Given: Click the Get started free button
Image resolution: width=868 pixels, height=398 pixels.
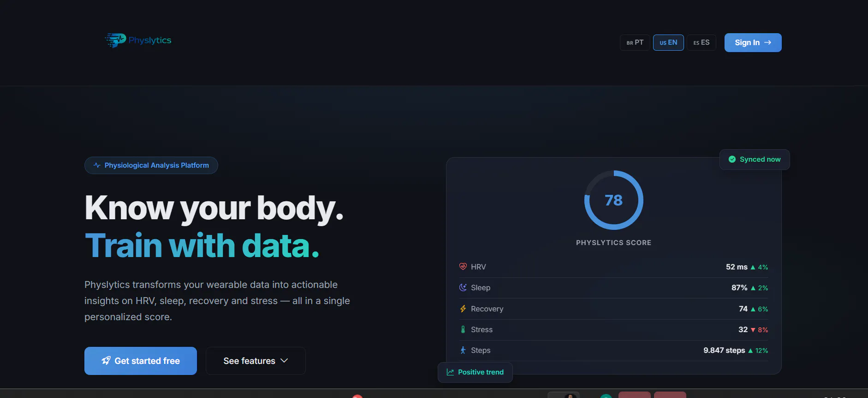Looking at the screenshot, I should pos(141,361).
